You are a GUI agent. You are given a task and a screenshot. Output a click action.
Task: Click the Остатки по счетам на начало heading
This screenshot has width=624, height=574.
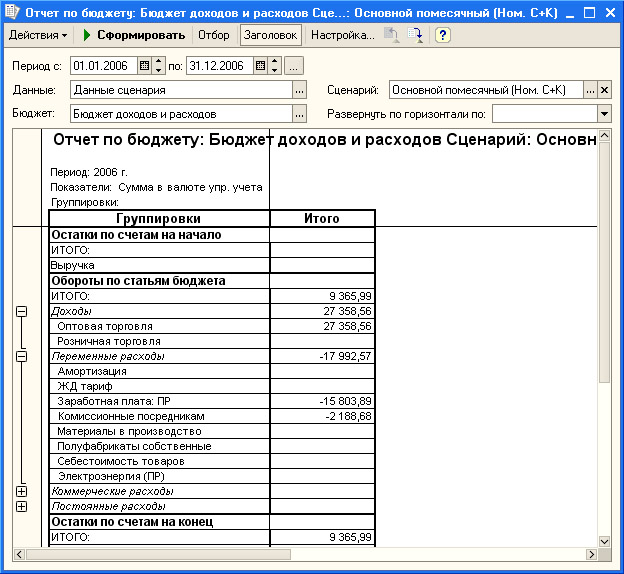click(x=136, y=235)
